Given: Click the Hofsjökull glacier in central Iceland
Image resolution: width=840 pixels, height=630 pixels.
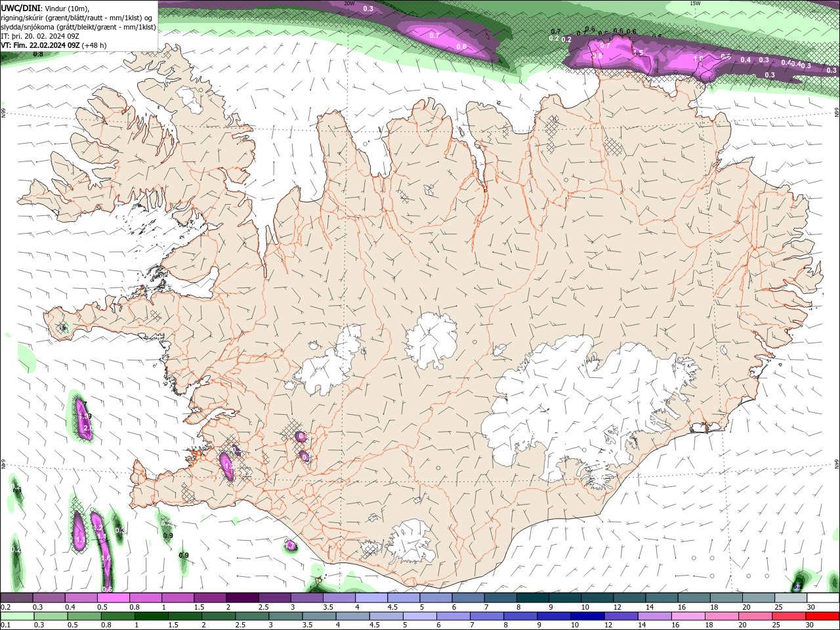Looking at the screenshot, I should tap(431, 340).
